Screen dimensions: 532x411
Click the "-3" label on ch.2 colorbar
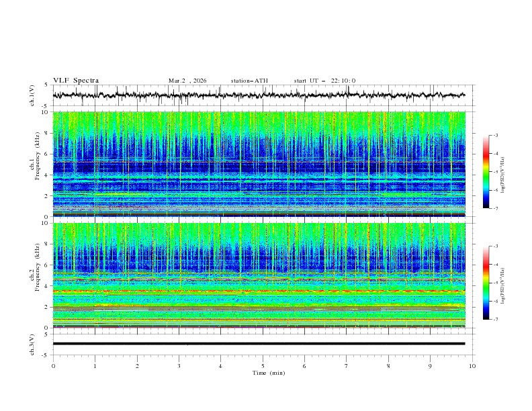point(496,246)
